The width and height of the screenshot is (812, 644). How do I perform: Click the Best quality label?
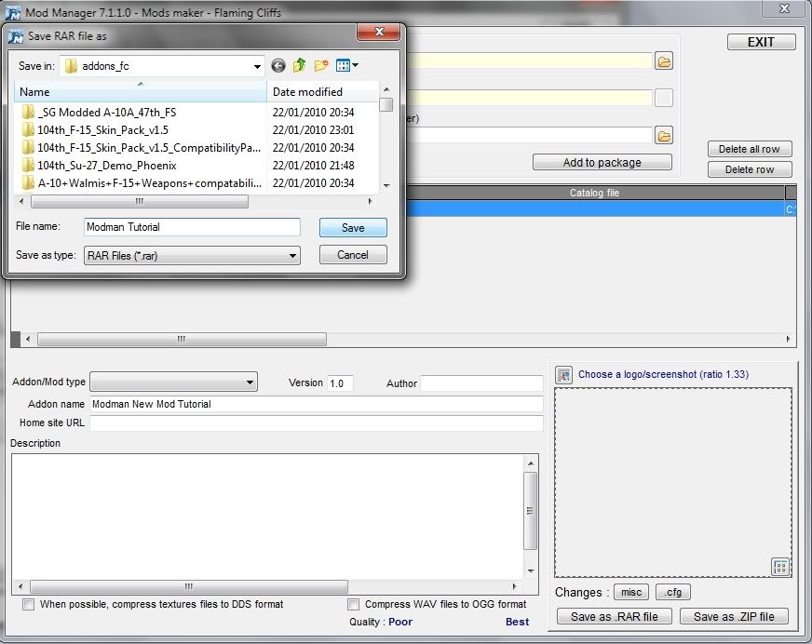pyautogui.click(x=517, y=622)
